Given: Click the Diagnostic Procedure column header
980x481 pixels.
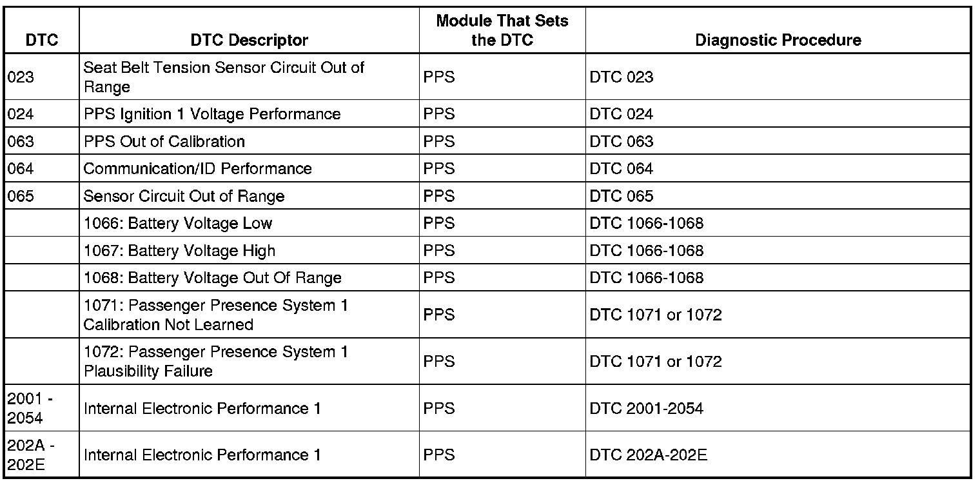Looking at the screenshot, I should (x=778, y=40).
